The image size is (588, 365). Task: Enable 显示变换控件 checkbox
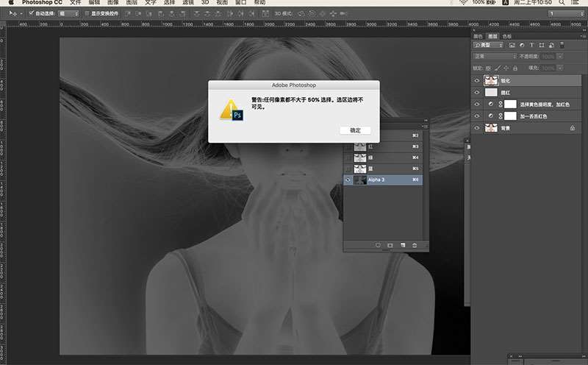click(87, 13)
